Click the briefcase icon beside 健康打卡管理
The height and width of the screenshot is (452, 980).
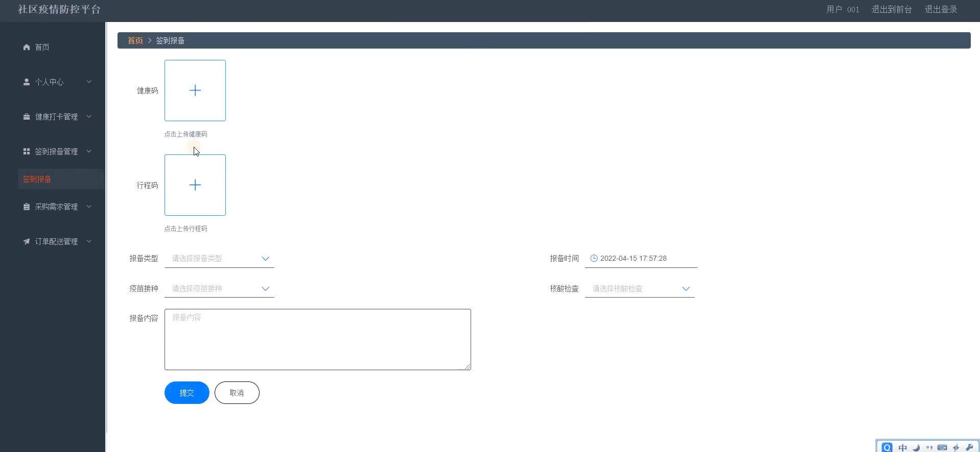pos(27,117)
